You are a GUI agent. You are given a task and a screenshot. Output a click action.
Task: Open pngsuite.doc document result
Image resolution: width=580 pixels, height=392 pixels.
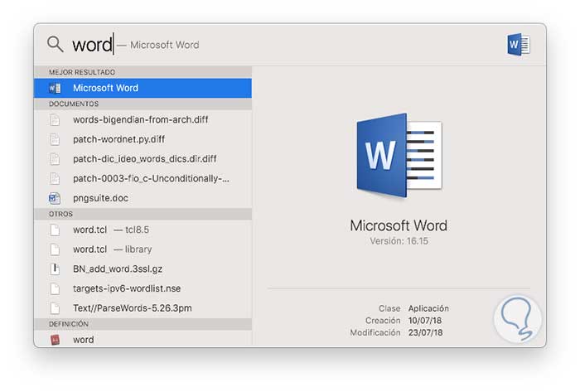pos(143,198)
